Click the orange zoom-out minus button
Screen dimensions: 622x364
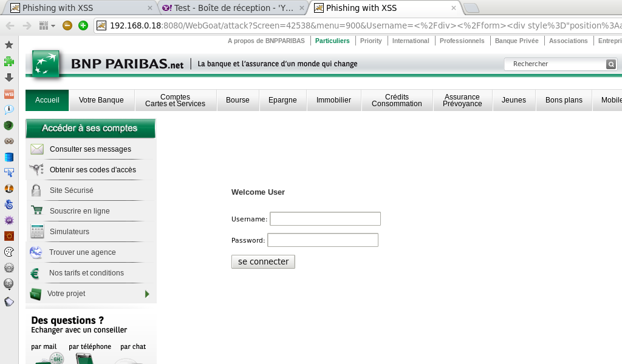click(x=67, y=25)
